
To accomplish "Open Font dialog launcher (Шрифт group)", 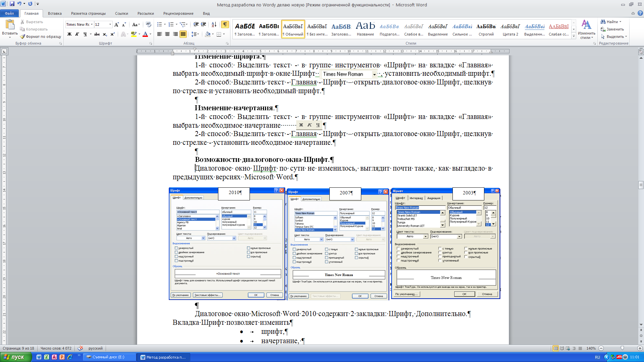I will 151,44.
